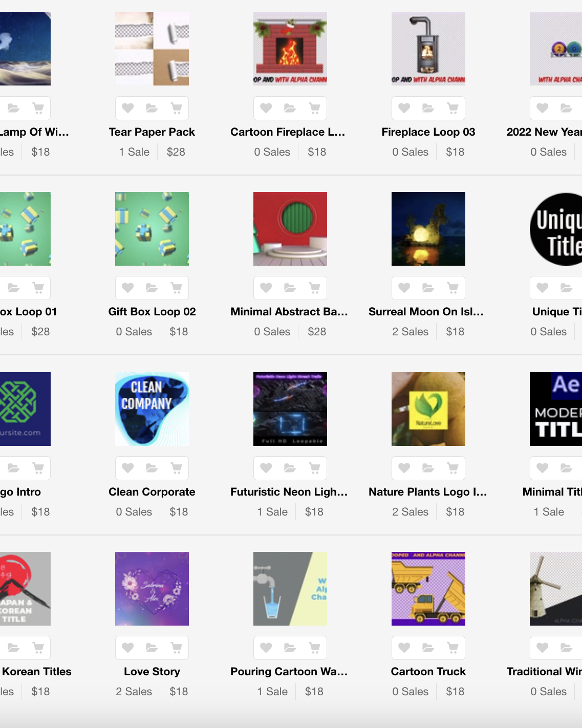Favorite Futuristic Neon Light item
This screenshot has height=728, width=582.
266,468
